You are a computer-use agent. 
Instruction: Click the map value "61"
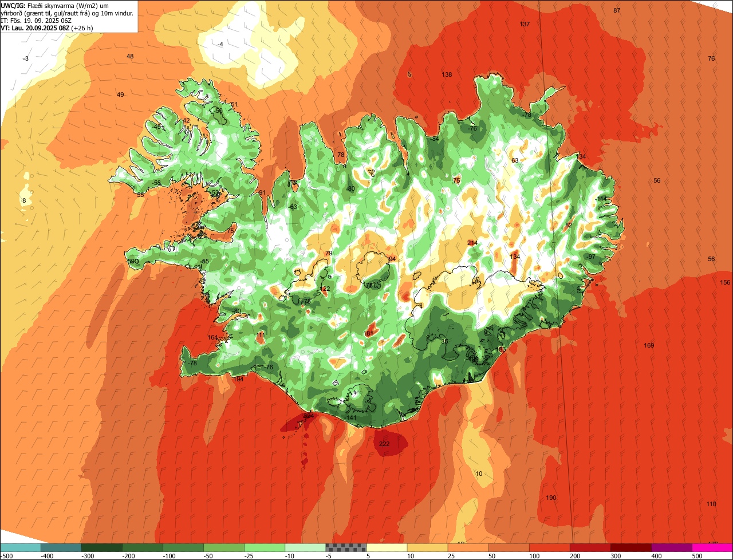tap(234, 104)
